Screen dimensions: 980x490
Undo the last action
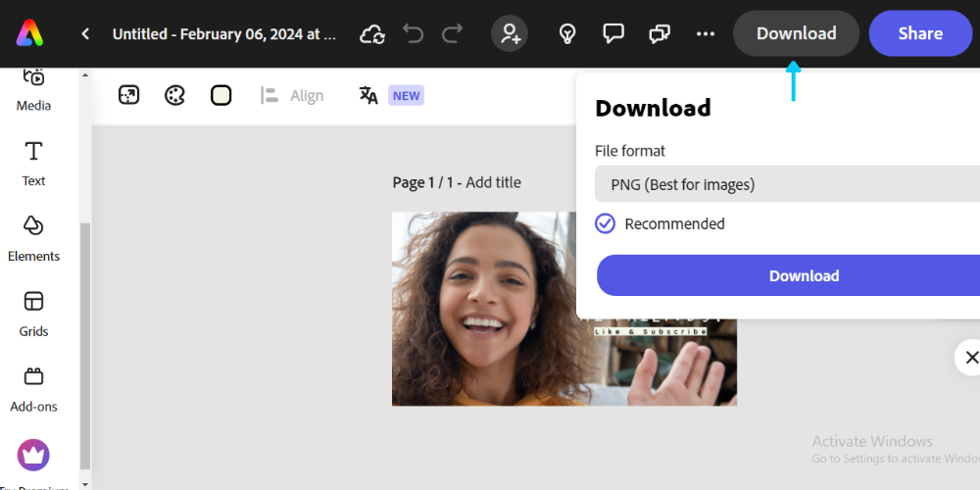414,34
